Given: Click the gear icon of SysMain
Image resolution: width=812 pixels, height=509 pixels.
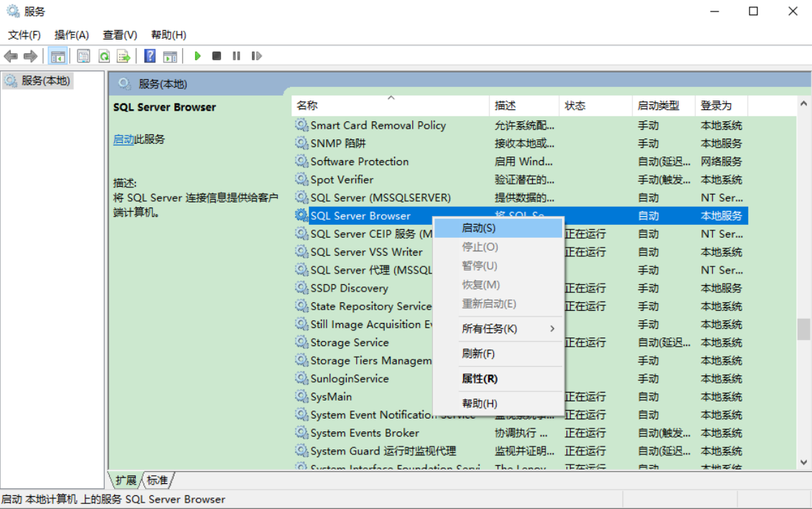Looking at the screenshot, I should pos(302,396).
